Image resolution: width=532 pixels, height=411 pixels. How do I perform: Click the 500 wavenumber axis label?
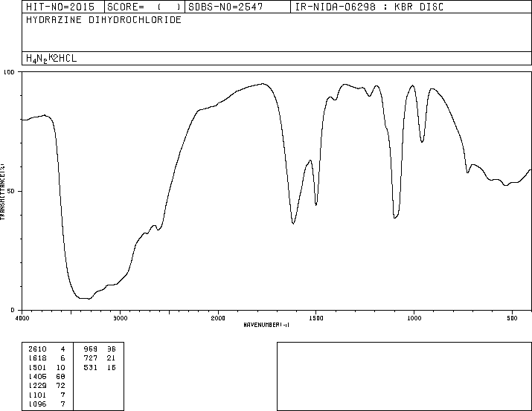512,318
